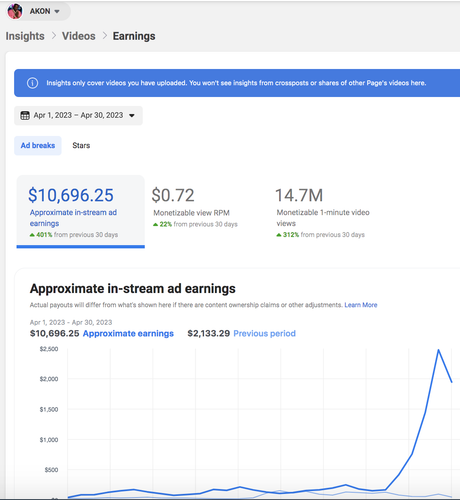The width and height of the screenshot is (460, 500).
Task: Open the Learn More link
Action: click(x=361, y=305)
